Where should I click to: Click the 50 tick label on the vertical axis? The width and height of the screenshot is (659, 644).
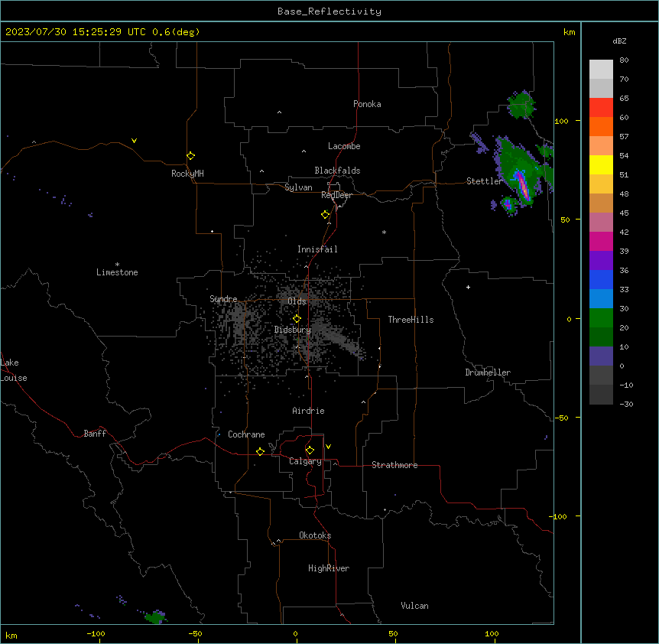565,220
